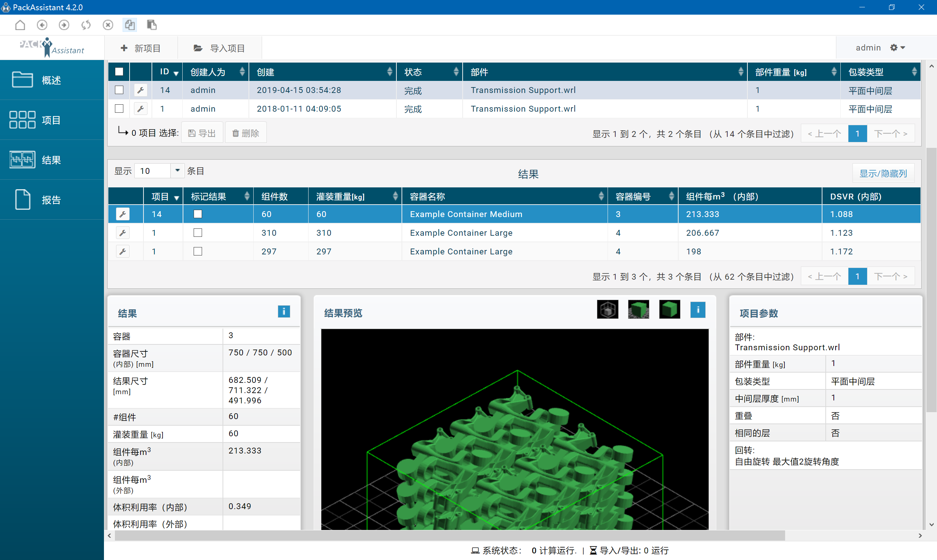Sort results by 容器编号 column

tap(643, 196)
